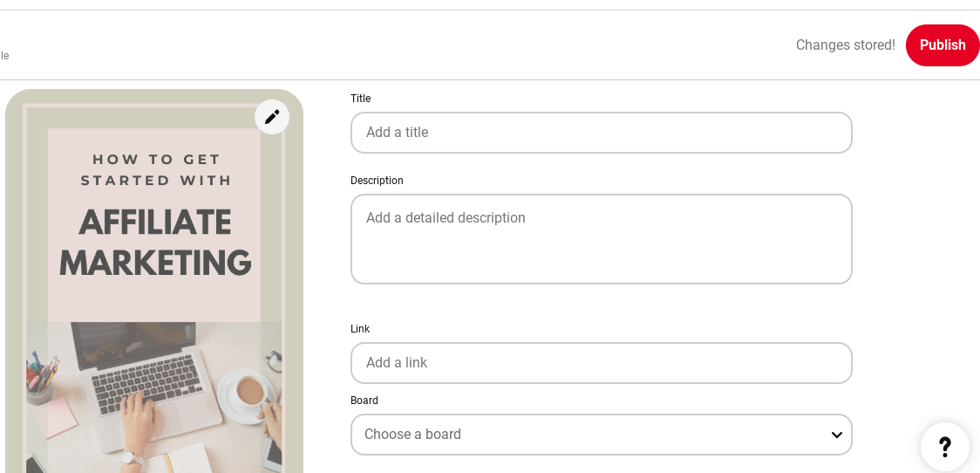
Task: Click the green border of the pin preview
Action: pyautogui.click(x=14, y=262)
